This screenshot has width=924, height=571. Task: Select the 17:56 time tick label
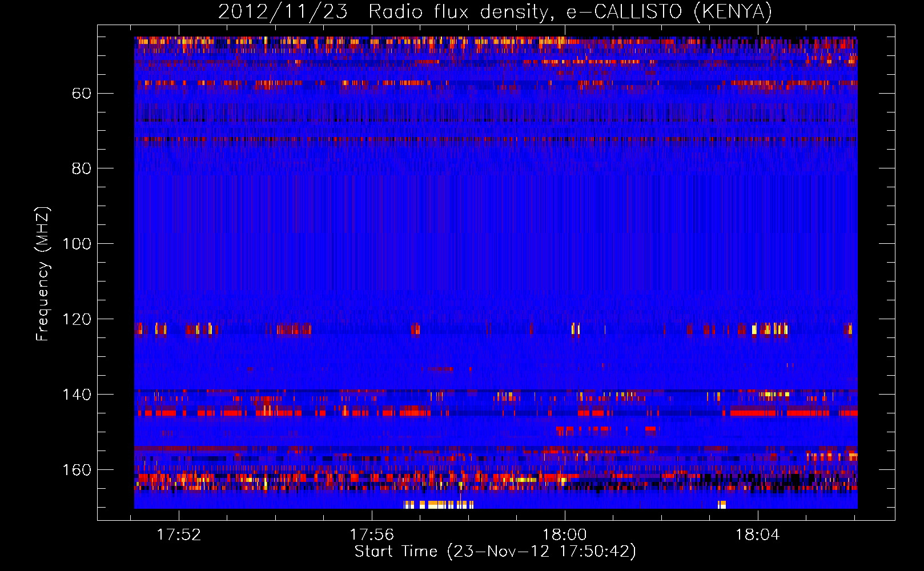(x=372, y=535)
